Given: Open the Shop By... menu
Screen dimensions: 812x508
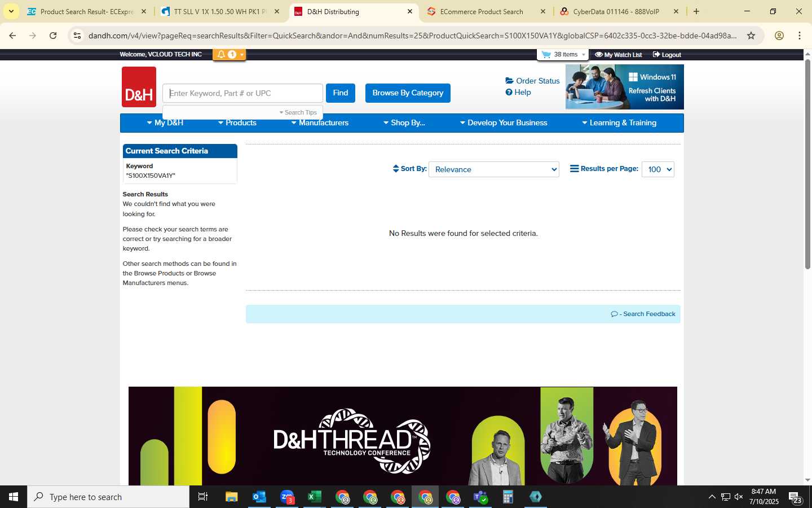Looking at the screenshot, I should tap(404, 122).
